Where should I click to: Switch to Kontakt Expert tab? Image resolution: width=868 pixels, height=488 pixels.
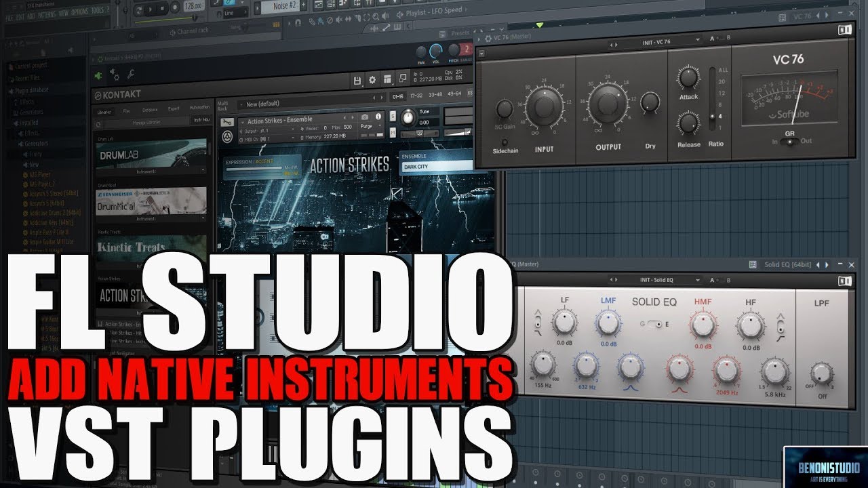coord(174,108)
